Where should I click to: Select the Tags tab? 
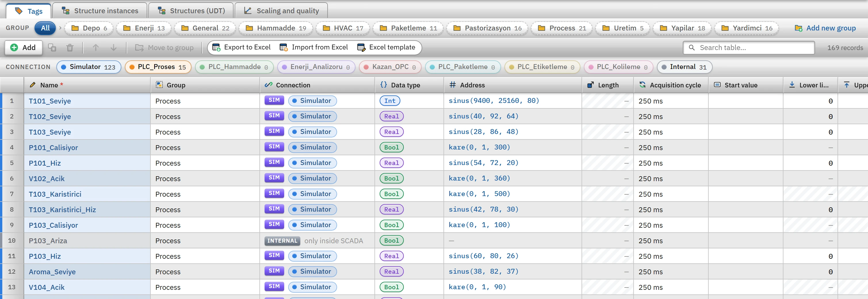pyautogui.click(x=29, y=11)
